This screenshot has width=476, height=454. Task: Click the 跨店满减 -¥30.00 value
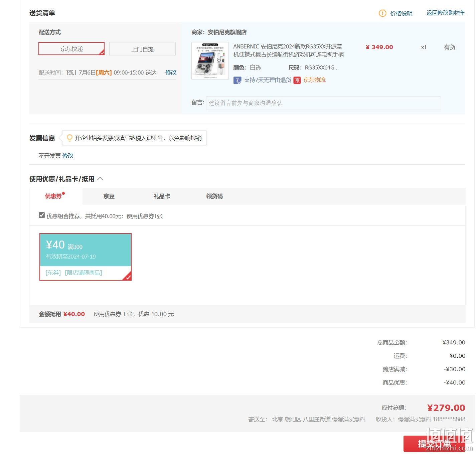[454, 369]
